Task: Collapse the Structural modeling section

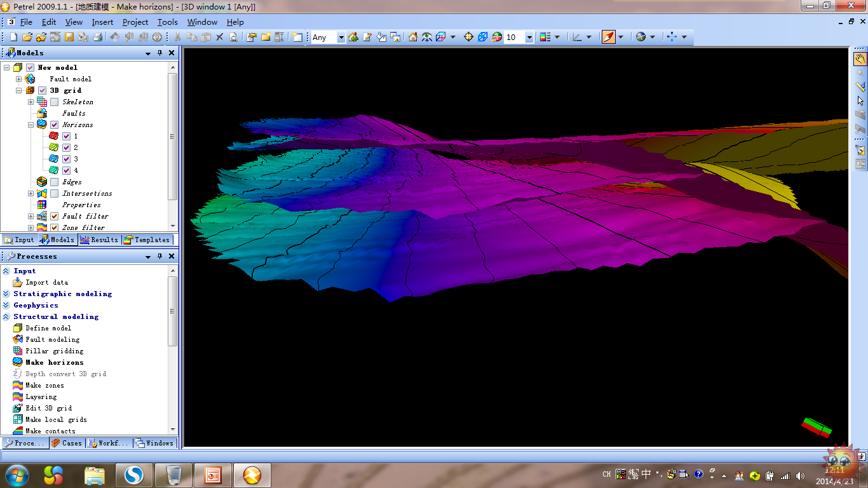Action: tap(6, 316)
